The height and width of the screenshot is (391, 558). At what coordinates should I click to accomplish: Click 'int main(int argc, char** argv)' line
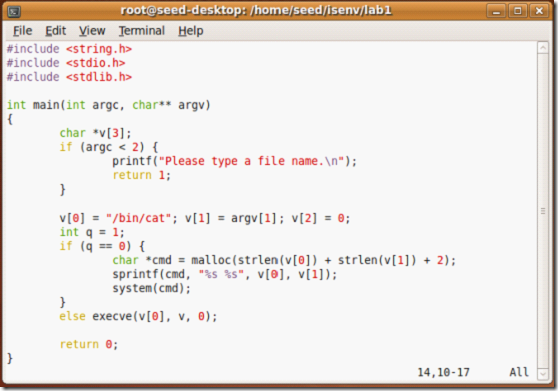(x=109, y=105)
